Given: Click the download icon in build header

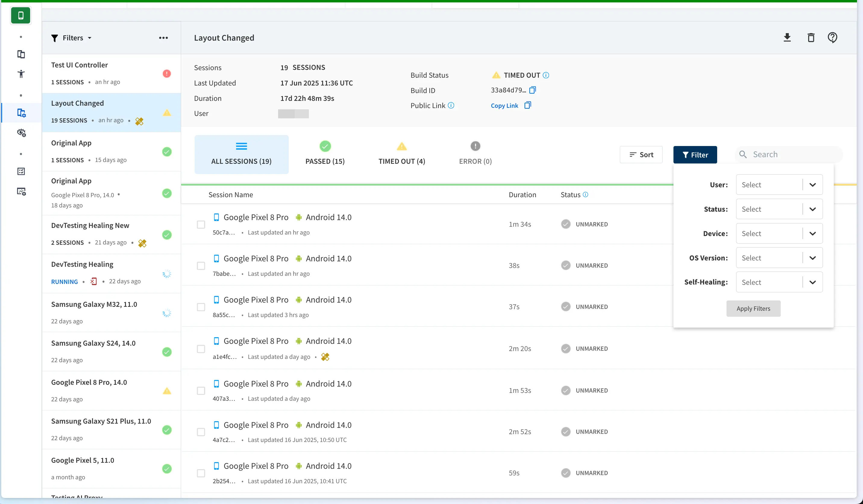Looking at the screenshot, I should (787, 38).
